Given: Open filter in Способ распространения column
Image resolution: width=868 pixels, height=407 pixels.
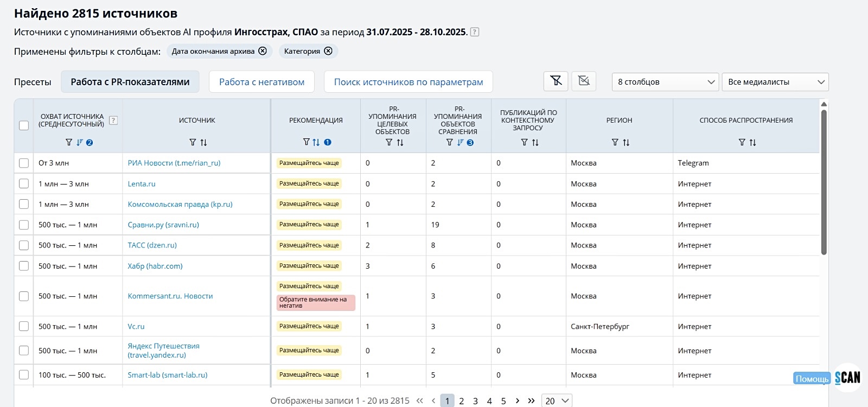Looking at the screenshot, I should (742, 142).
